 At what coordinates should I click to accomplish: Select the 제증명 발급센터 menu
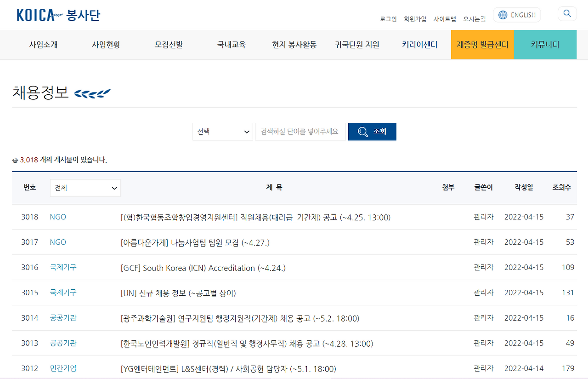(482, 44)
